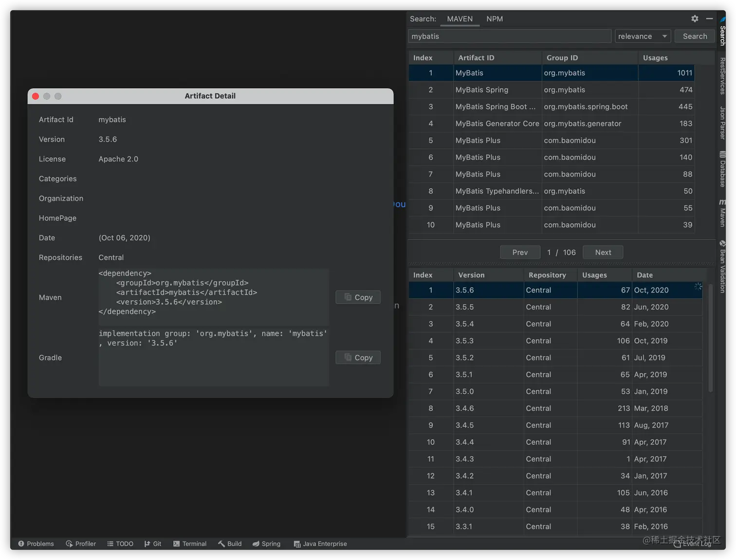Viewport: 736px width, 560px height.
Task: Go to the Next results page
Action: [x=603, y=253]
